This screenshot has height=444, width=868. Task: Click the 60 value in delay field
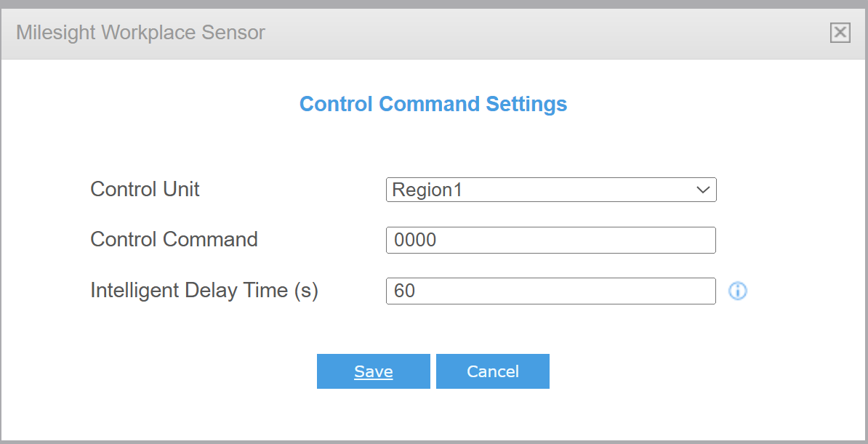point(404,291)
